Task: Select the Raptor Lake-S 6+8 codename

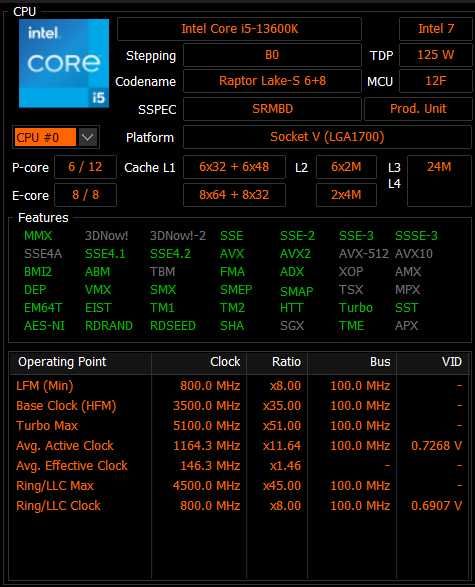Action: coord(272,81)
